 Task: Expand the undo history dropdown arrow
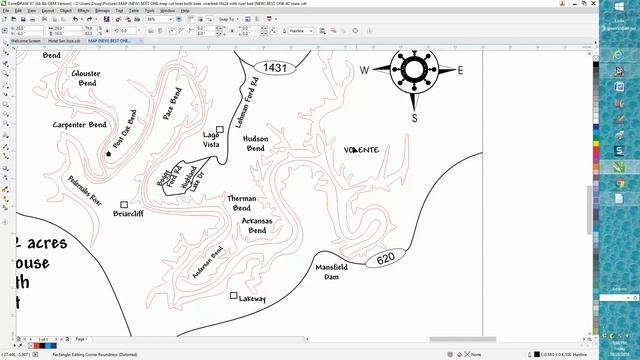click(81, 19)
